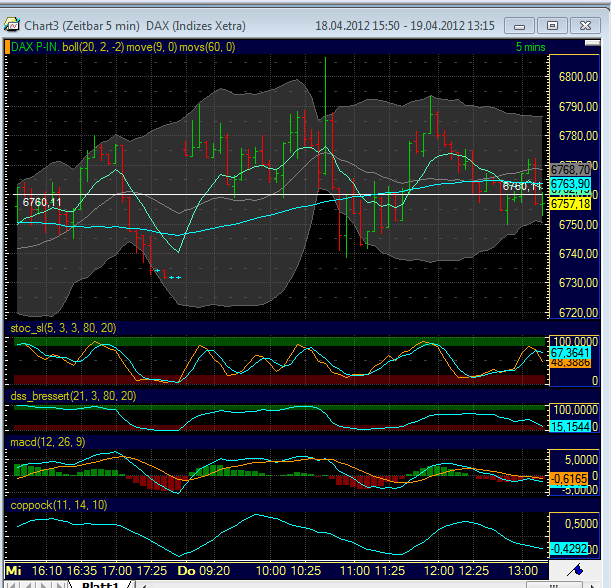Click the cyan 67,3641 stochastic value tag
The height and width of the screenshot is (588, 611).
click(570, 353)
